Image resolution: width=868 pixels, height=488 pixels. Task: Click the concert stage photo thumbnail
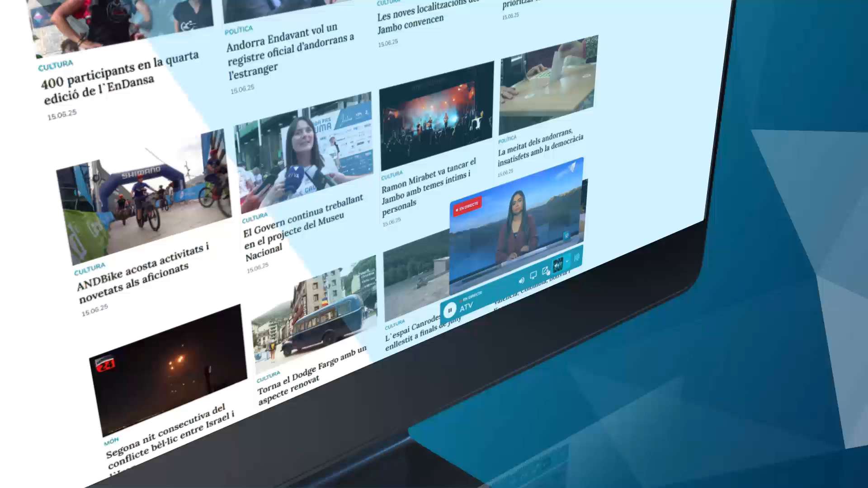436,116
